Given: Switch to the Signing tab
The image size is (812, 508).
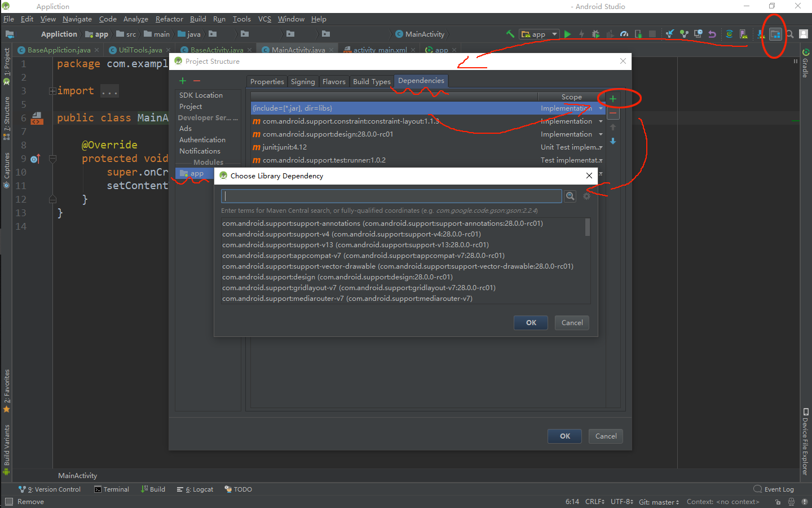Looking at the screenshot, I should click(x=303, y=82).
